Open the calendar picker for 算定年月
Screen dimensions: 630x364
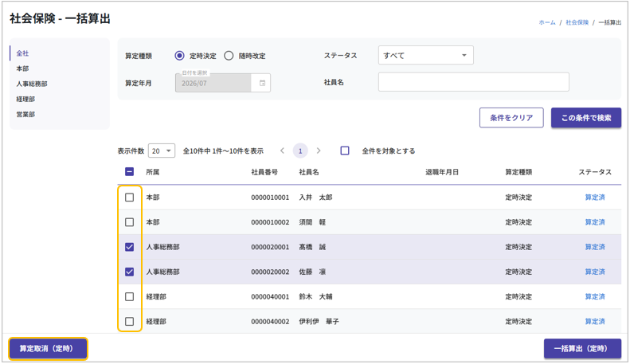[262, 83]
